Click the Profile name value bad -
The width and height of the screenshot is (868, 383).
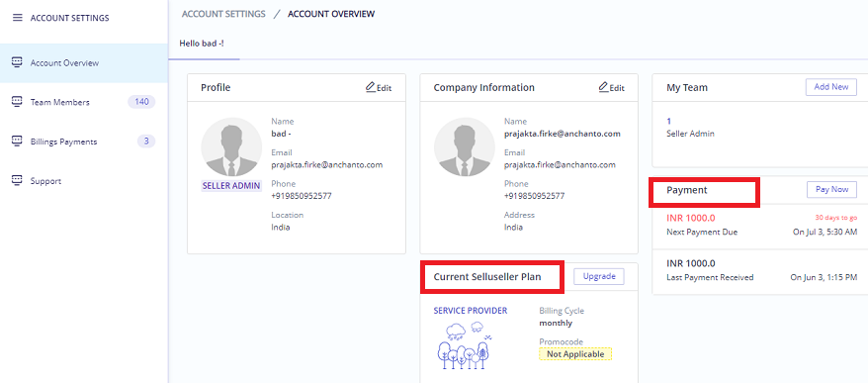point(281,135)
